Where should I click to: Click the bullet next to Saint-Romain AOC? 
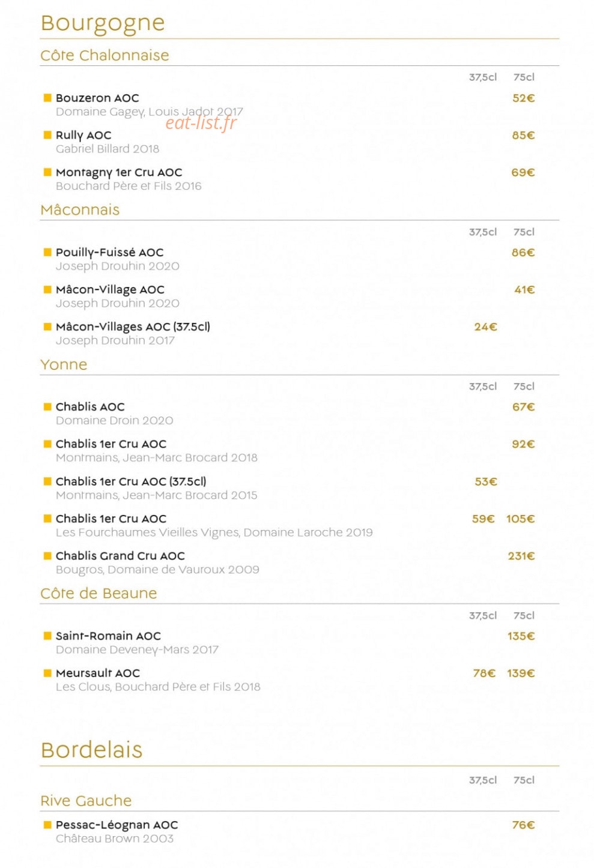coord(47,635)
